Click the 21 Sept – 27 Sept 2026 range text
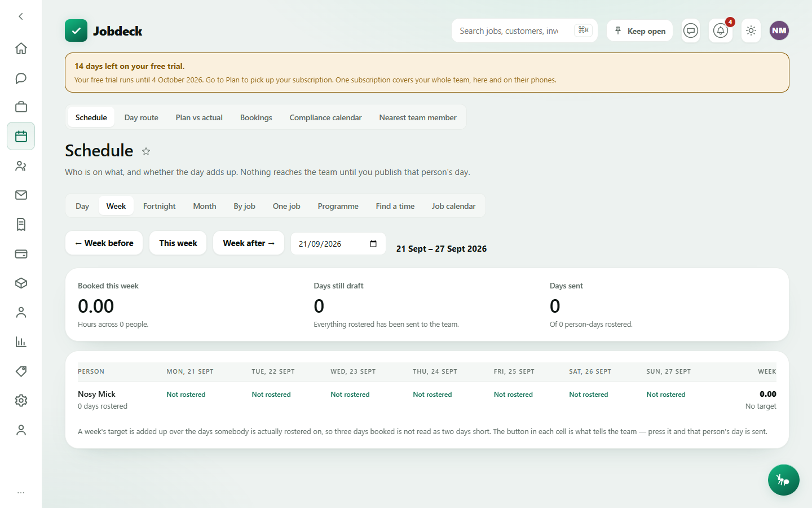812x508 pixels. (442, 249)
